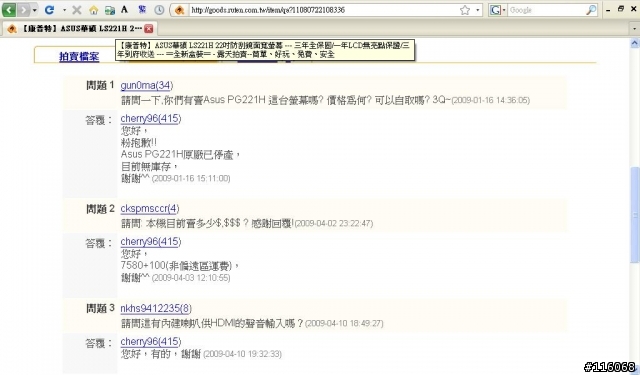Image resolution: width=640 pixels, height=375 pixels.
Task: Click the text 'Asus PG221H原廠已停產'
Action: point(177,155)
